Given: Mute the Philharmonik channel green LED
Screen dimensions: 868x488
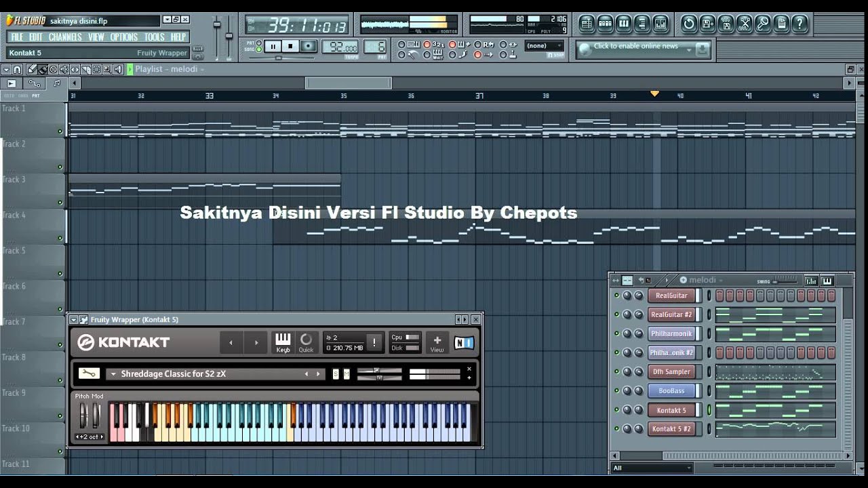Looking at the screenshot, I should pyautogui.click(x=616, y=333).
